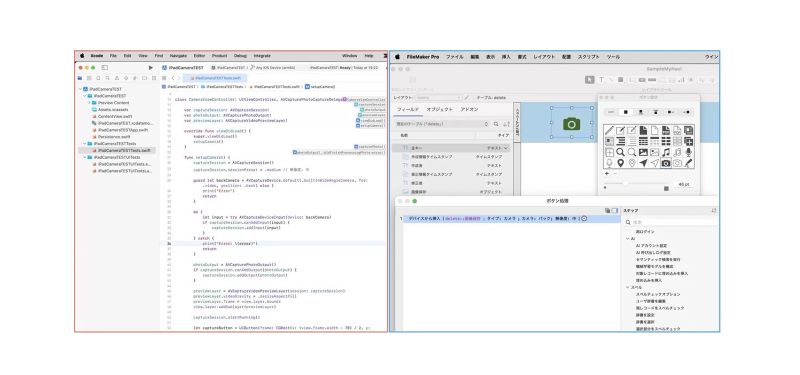The height and width of the screenshot is (375, 800).
Task: Toggle the Xcode navigator sidebar icon
Action: [x=105, y=67]
